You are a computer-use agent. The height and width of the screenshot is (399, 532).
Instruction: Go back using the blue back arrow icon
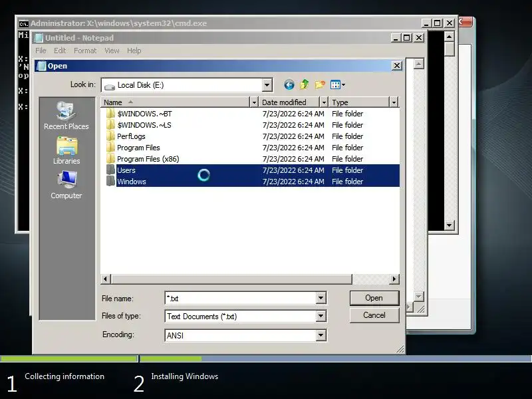[x=289, y=84]
